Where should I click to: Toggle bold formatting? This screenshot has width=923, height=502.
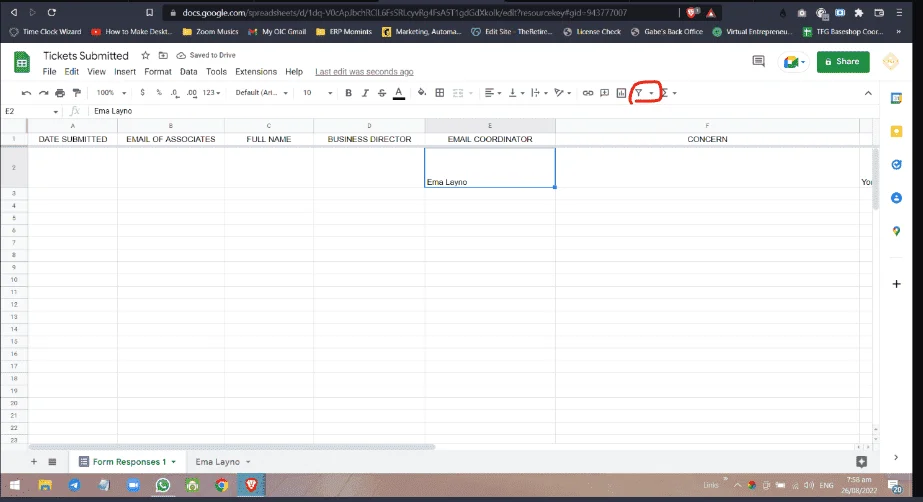click(348, 93)
